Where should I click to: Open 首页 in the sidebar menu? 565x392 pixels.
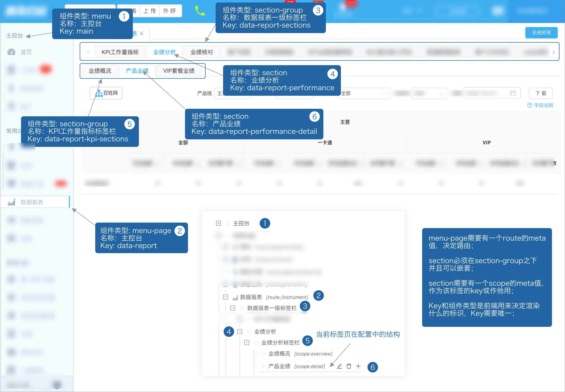coord(26,52)
